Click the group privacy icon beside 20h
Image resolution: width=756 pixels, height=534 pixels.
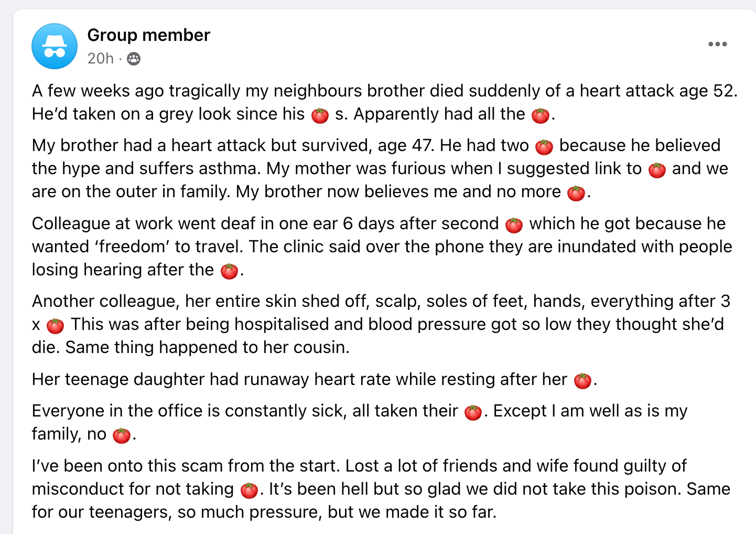(x=134, y=59)
